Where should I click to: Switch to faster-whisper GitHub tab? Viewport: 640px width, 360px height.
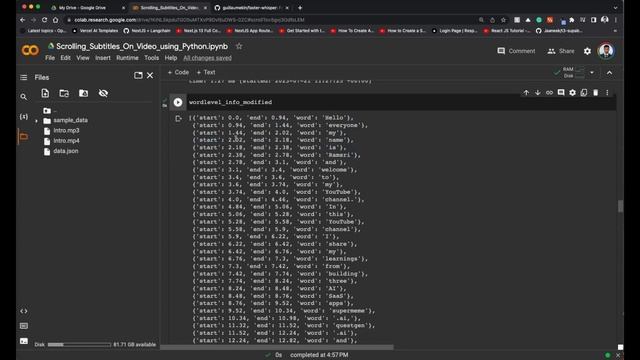coord(252,8)
